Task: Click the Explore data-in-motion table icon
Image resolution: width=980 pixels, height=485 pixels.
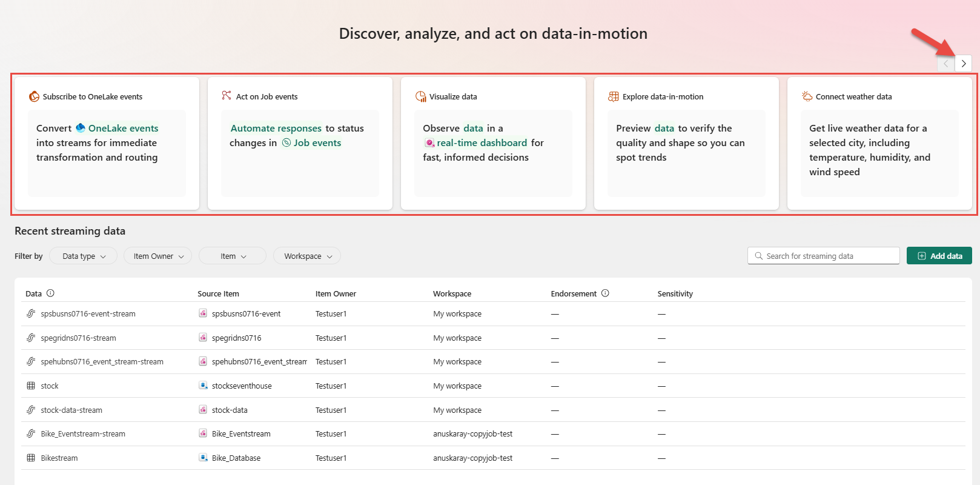Action: click(614, 96)
